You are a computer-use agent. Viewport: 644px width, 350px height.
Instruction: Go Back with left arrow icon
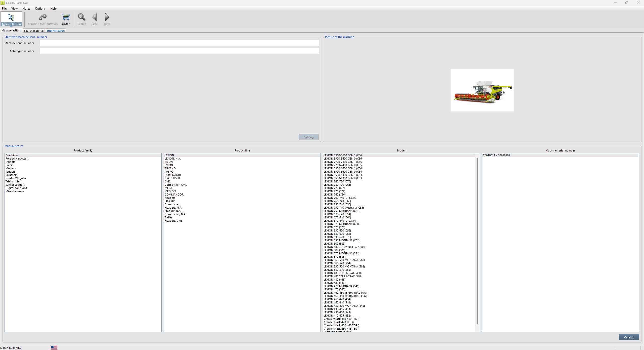pyautogui.click(x=94, y=17)
